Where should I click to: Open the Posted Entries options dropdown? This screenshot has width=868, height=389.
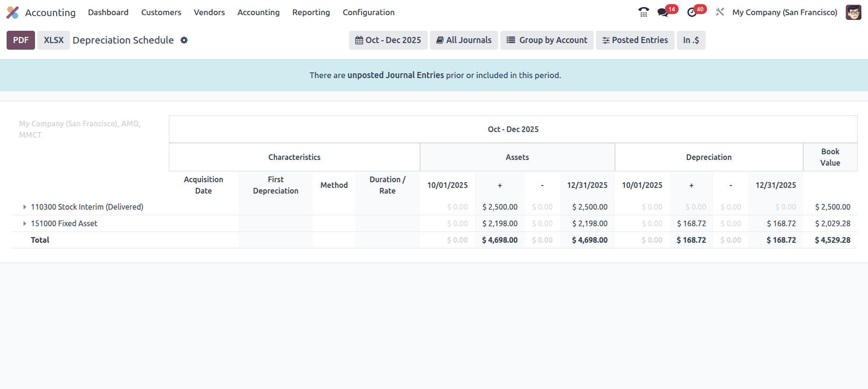pyautogui.click(x=635, y=40)
